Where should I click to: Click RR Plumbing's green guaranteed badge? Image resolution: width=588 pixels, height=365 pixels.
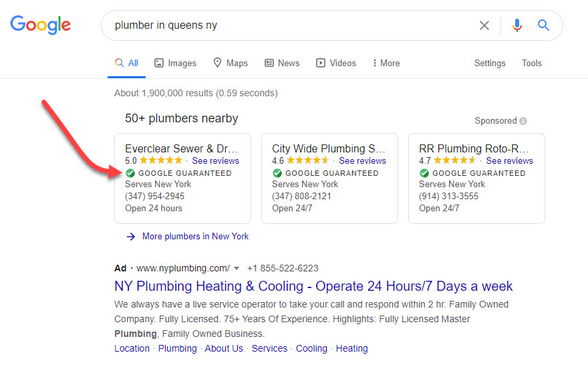(424, 173)
